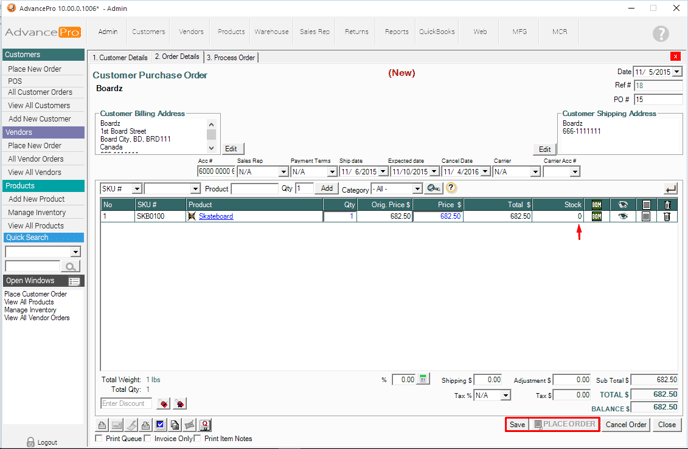This screenshot has height=449, width=688.
Task: Enable the Print Queue checkbox
Action: point(98,438)
